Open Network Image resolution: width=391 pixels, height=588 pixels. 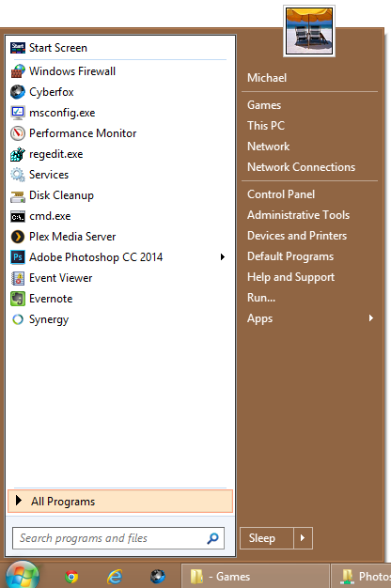coord(268,147)
